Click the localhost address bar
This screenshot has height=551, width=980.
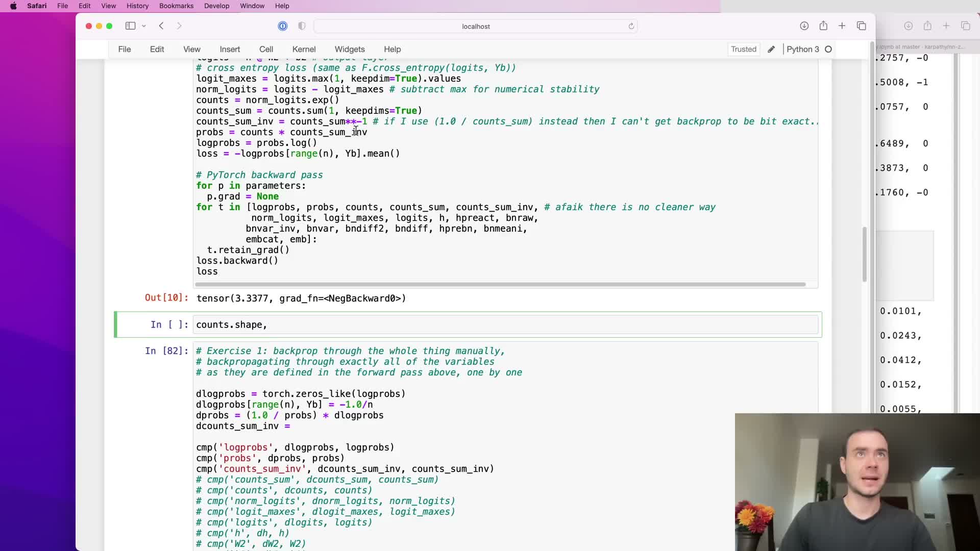coord(475,27)
